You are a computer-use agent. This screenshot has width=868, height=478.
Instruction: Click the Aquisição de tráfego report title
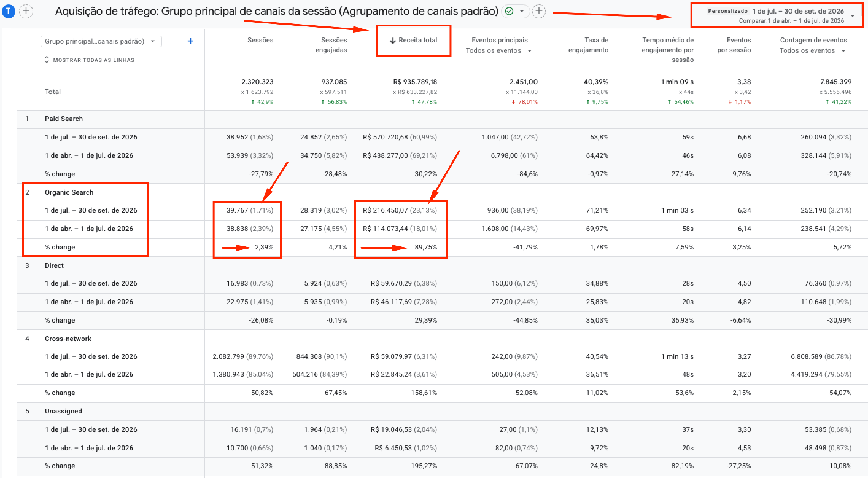point(276,11)
